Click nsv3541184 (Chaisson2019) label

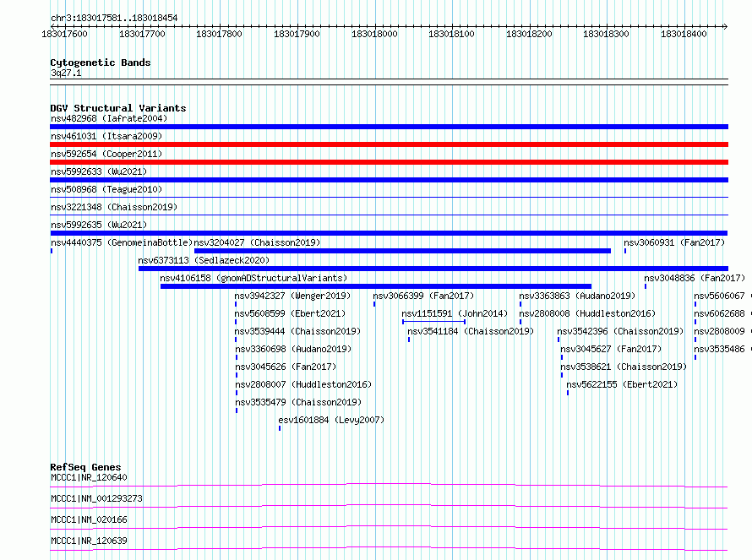point(471,331)
